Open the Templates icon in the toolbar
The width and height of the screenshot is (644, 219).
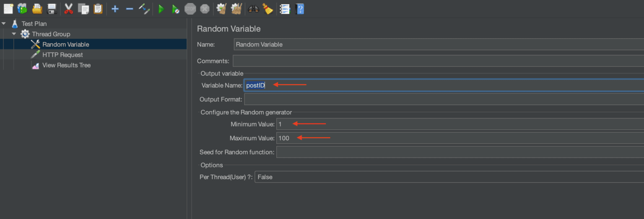click(x=22, y=8)
